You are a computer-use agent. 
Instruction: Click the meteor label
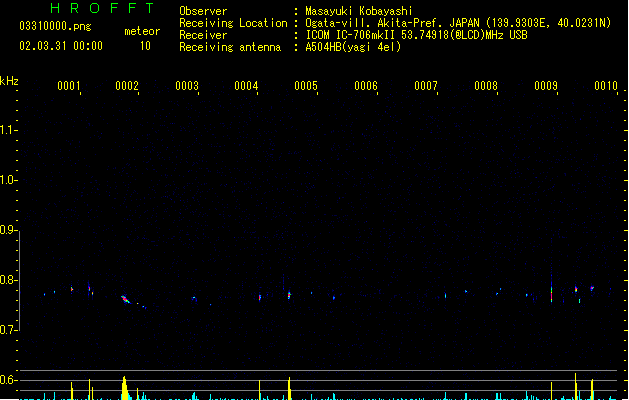pyautogui.click(x=142, y=31)
